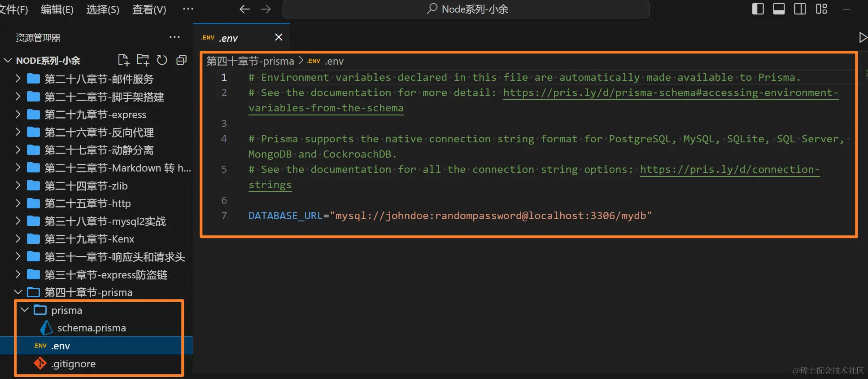This screenshot has height=379, width=868.
Task: Click line number 1 in the gutter
Action: 224,77
